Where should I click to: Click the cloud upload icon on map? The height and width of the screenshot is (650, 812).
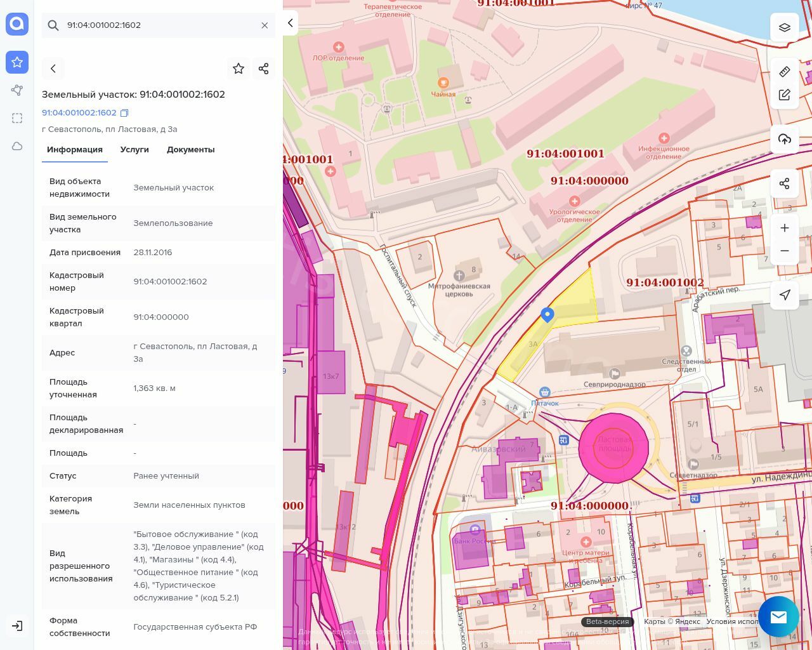pyautogui.click(x=785, y=139)
